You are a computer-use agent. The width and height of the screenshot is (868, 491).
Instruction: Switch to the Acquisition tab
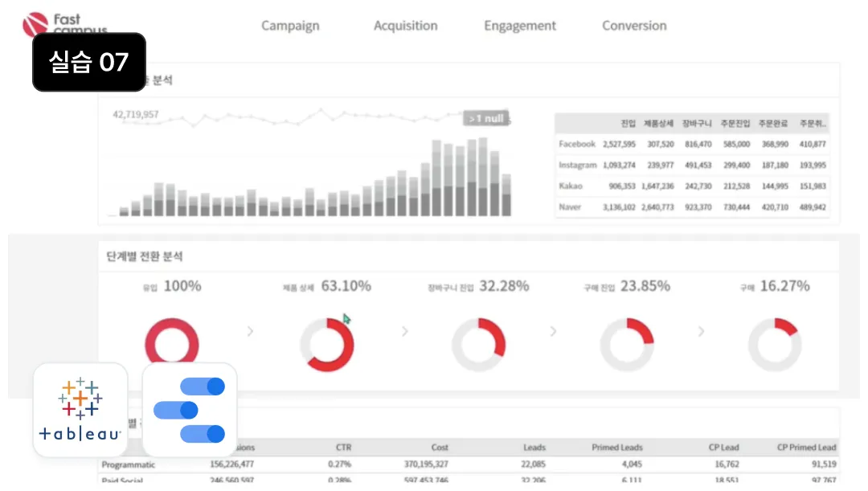coord(405,26)
